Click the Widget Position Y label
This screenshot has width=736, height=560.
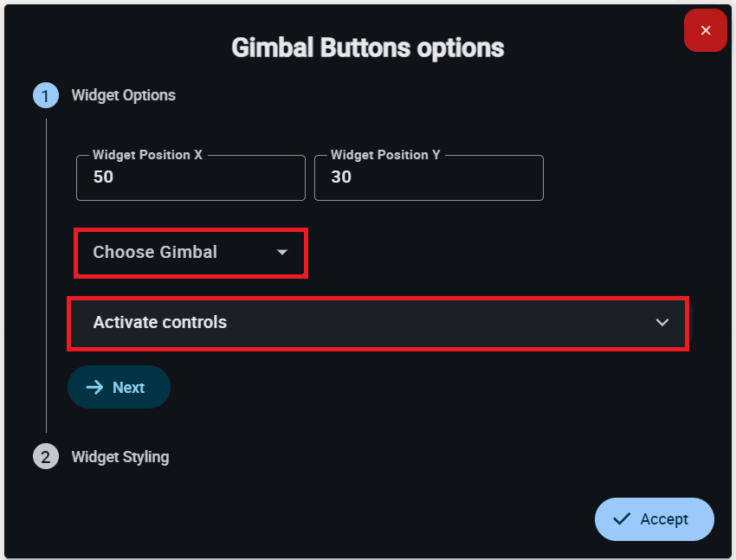(x=385, y=155)
